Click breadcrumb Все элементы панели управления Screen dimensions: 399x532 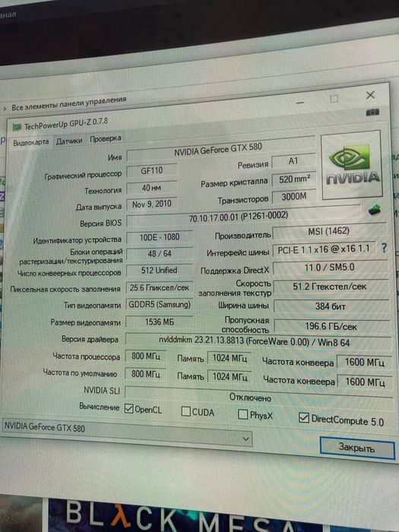point(69,103)
